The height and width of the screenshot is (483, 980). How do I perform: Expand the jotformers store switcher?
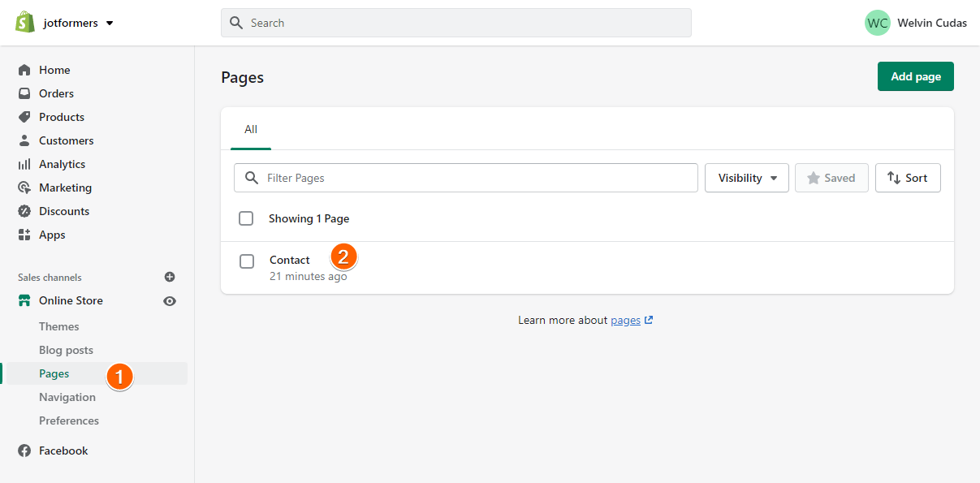pyautogui.click(x=110, y=23)
